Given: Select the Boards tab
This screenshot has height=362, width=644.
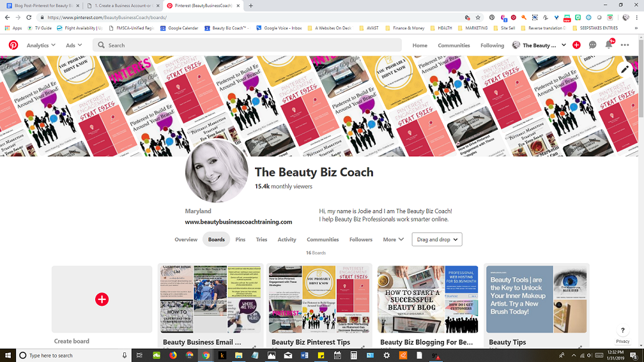Looking at the screenshot, I should pyautogui.click(x=217, y=239).
